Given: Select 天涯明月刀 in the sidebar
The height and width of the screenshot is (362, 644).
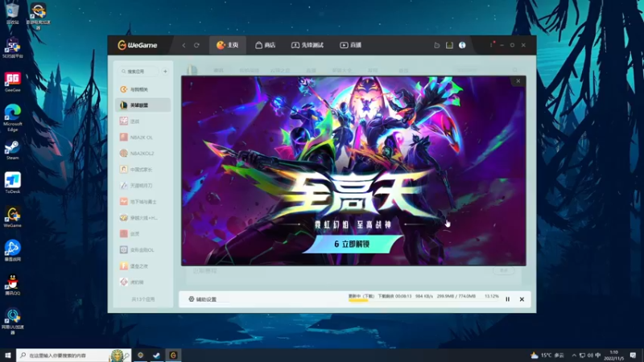Looking at the screenshot, I should tap(143, 186).
